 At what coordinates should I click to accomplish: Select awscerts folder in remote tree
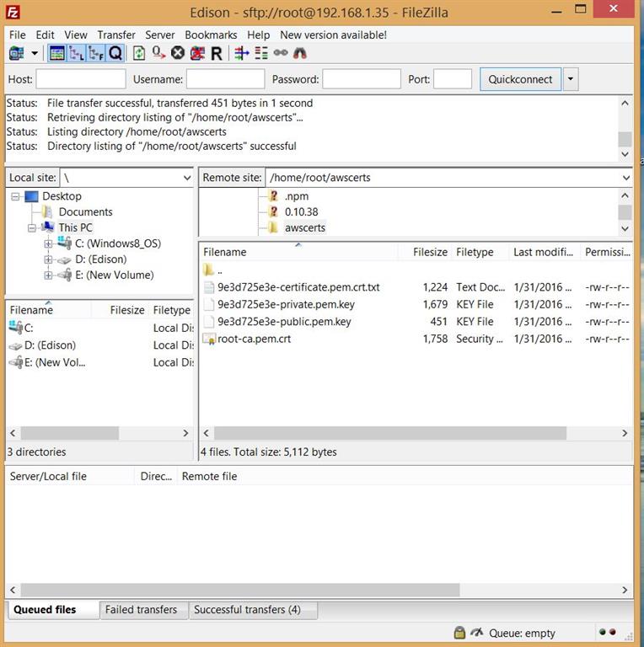coord(304,227)
